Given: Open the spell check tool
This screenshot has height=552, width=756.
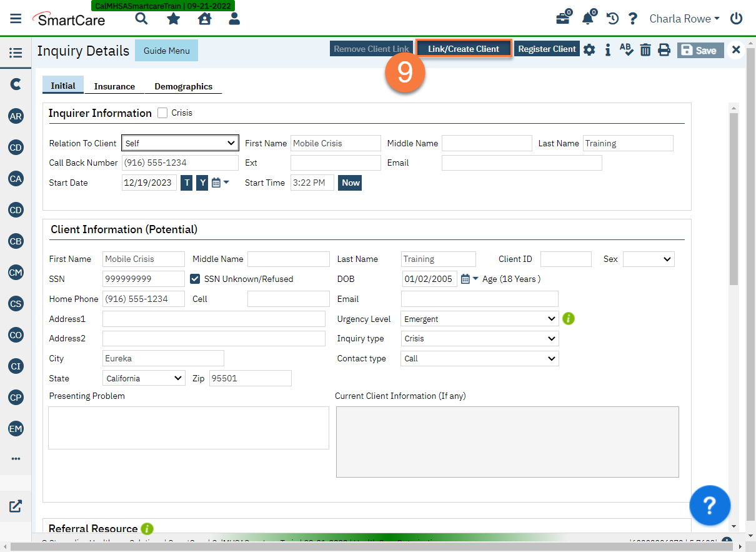Looking at the screenshot, I should [x=627, y=49].
